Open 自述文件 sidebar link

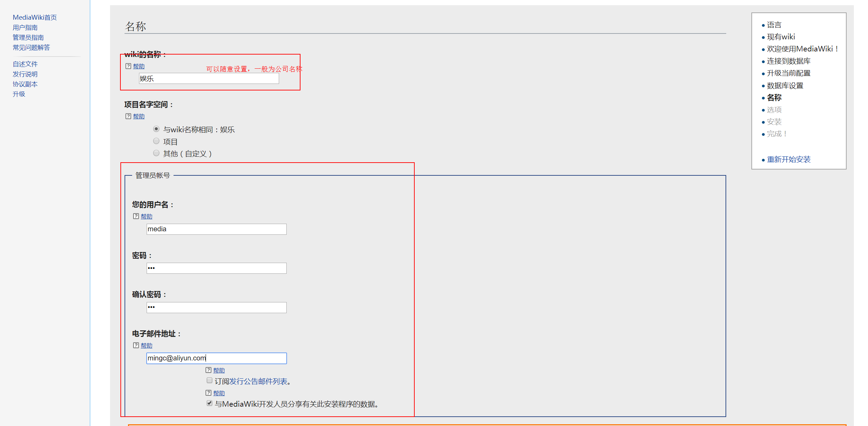[25, 64]
